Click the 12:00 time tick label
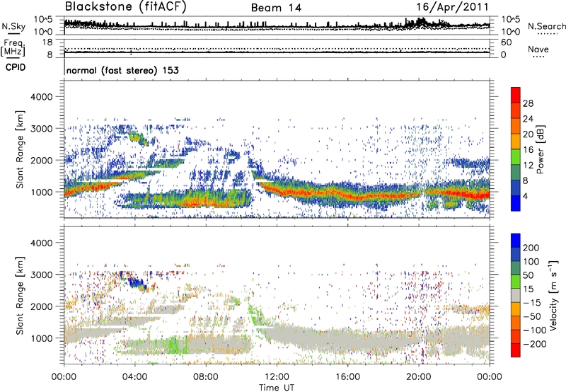 [x=277, y=377]
